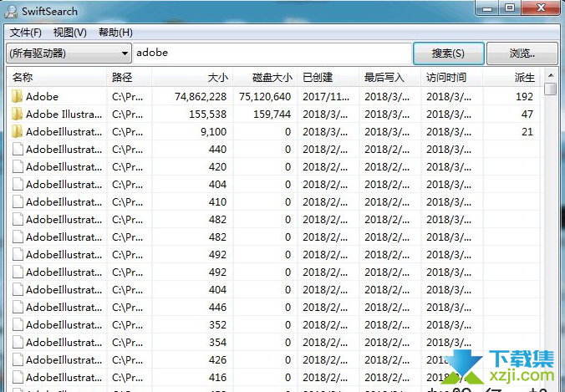Click folder icon of the 9,100 size row
565x392 pixels.
(17, 132)
